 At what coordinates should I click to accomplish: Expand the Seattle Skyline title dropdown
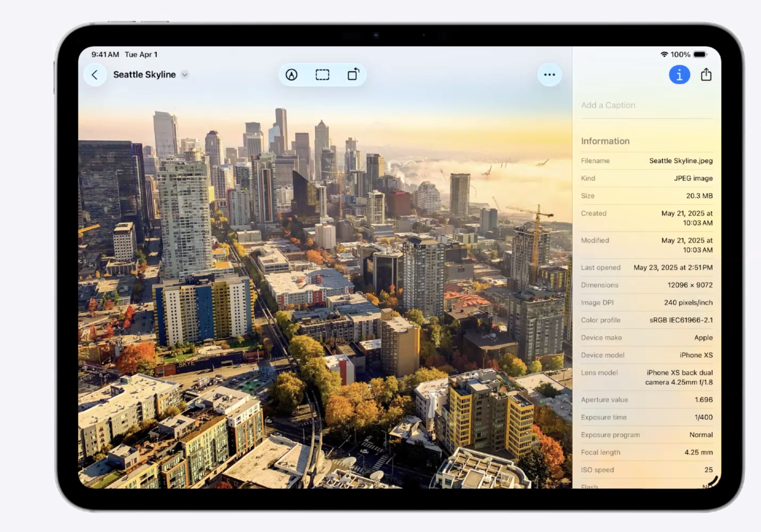[x=185, y=75]
